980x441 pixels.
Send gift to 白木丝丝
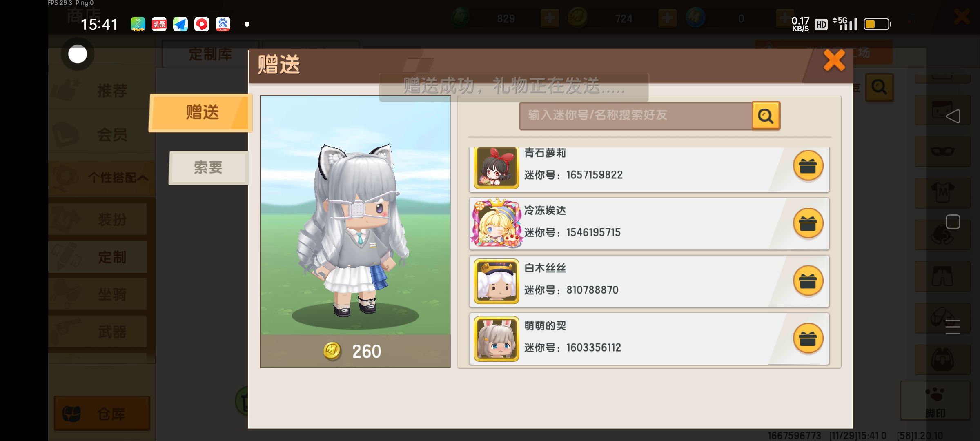(808, 281)
